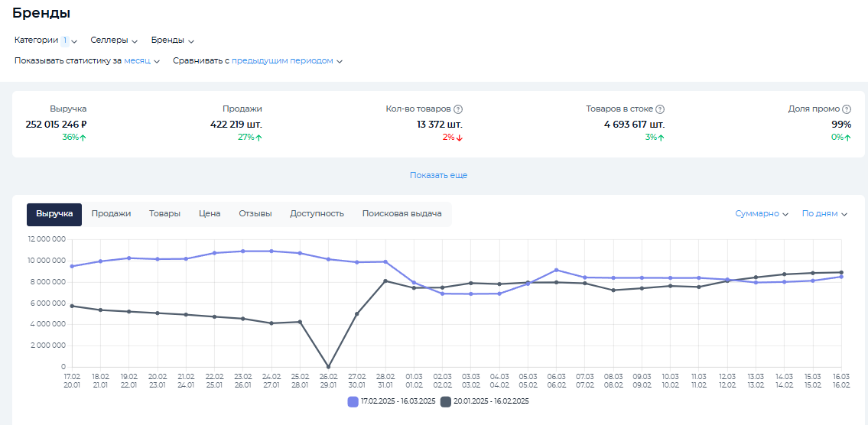Click the zero-revenue data point on 26.02
This screenshot has height=425, width=868.
(x=328, y=367)
